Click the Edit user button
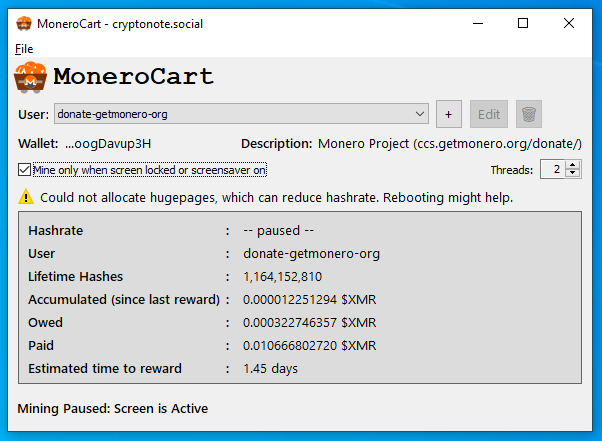The width and height of the screenshot is (602, 441). tap(489, 114)
